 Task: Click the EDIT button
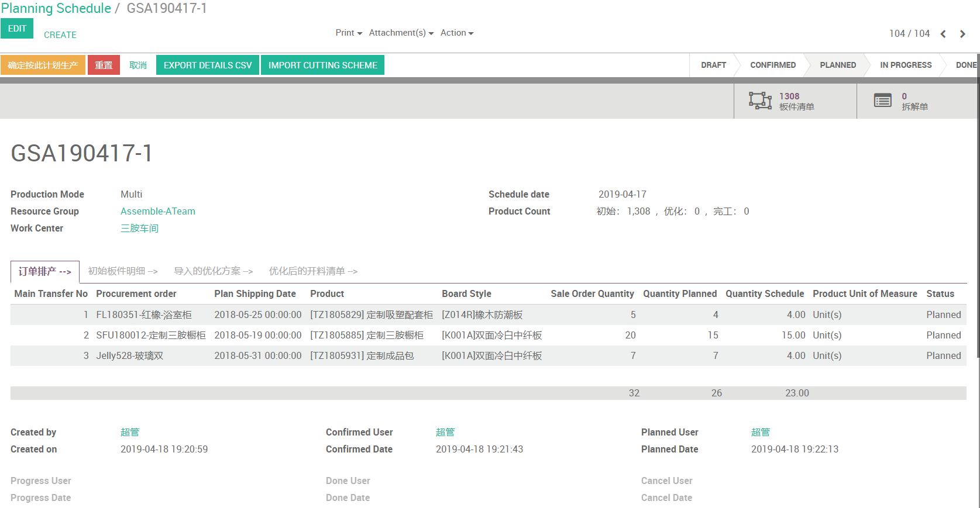coord(17,29)
